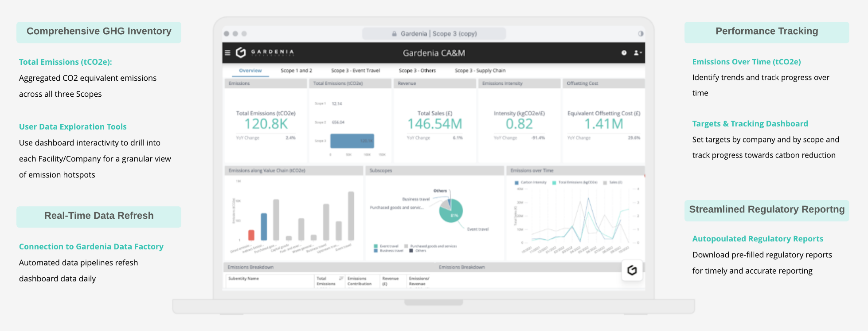Switch to the Scope 1 and 2 tab

296,71
